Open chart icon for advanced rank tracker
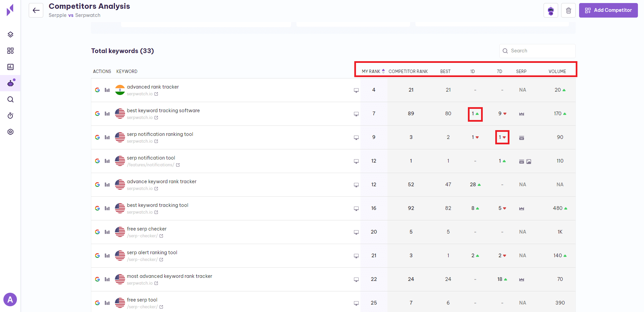This screenshot has width=644, height=312. click(107, 90)
